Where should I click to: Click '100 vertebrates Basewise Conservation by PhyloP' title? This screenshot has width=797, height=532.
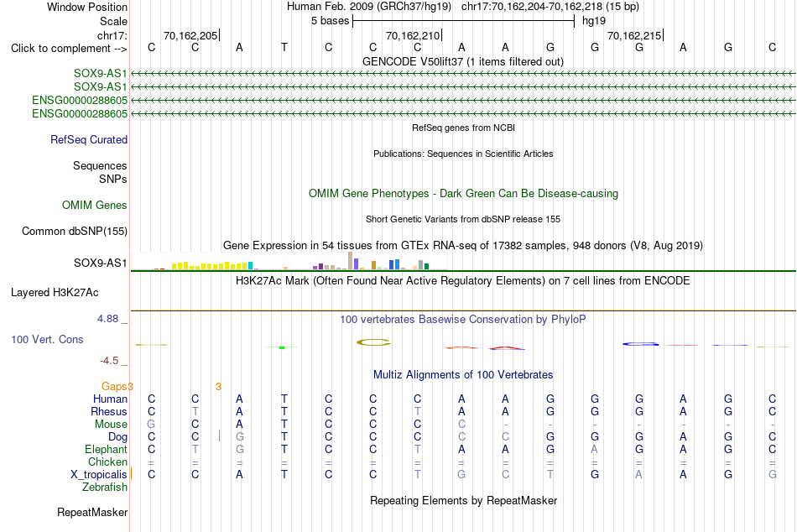pyautogui.click(x=463, y=320)
